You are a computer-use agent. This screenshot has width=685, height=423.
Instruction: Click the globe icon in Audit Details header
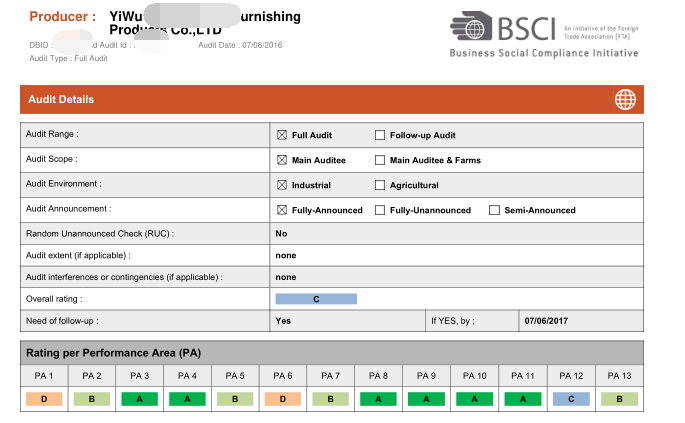point(625,100)
